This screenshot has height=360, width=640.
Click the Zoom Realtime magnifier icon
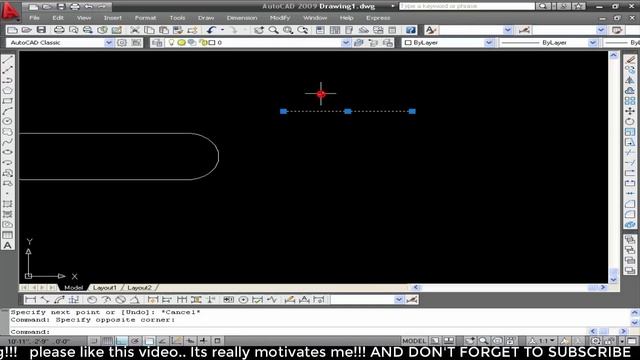click(x=273, y=30)
